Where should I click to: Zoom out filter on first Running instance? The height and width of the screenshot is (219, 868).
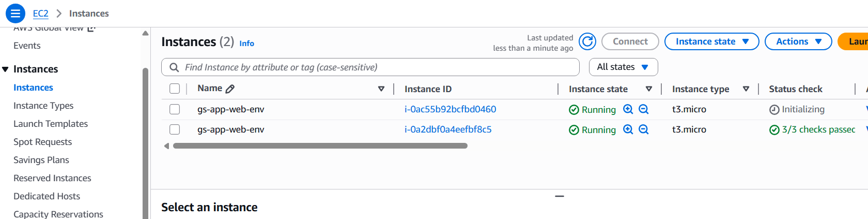[643, 109]
